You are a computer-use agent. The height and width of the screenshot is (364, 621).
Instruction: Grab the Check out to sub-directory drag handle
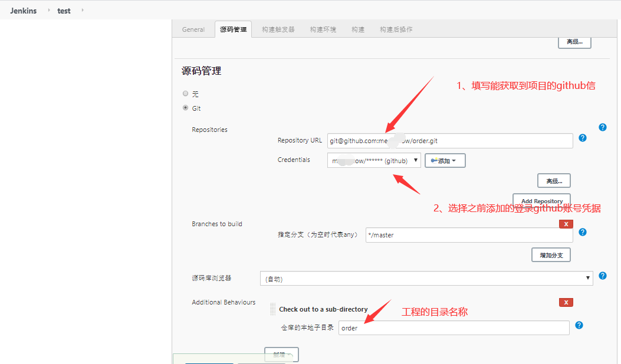(272, 309)
